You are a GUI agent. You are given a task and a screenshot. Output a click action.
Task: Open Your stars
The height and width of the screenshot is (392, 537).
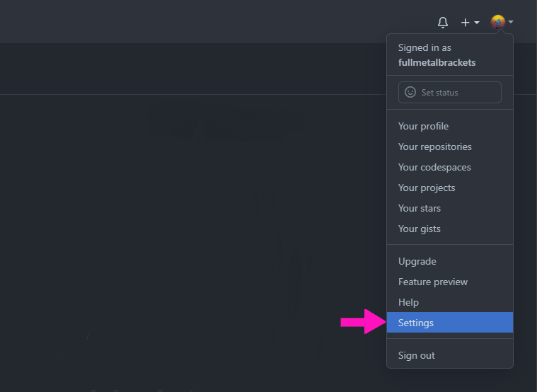[x=450, y=208]
